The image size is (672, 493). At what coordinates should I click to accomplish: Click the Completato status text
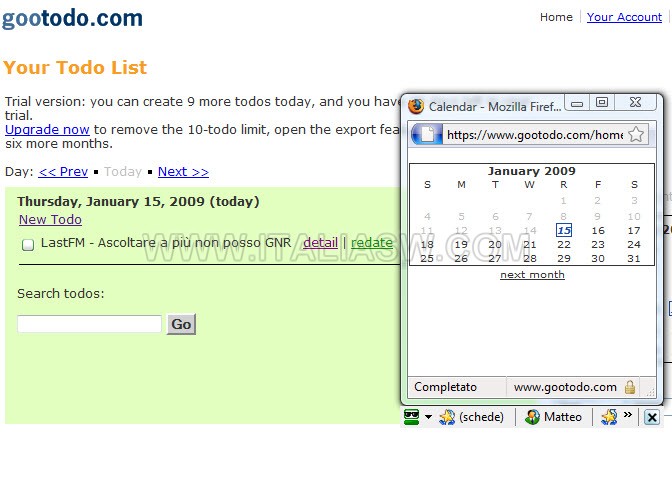point(445,387)
